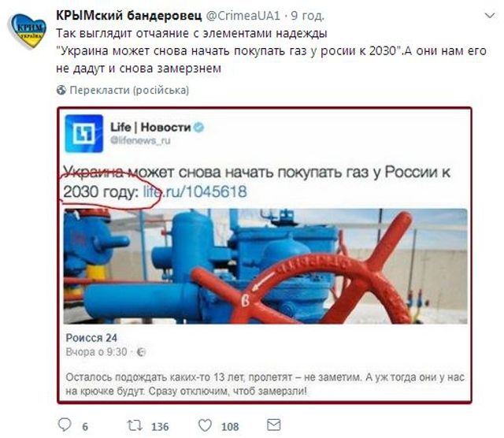Open the @CrimeaUA1 handle
This screenshot has width=504, height=438.
tap(243, 16)
